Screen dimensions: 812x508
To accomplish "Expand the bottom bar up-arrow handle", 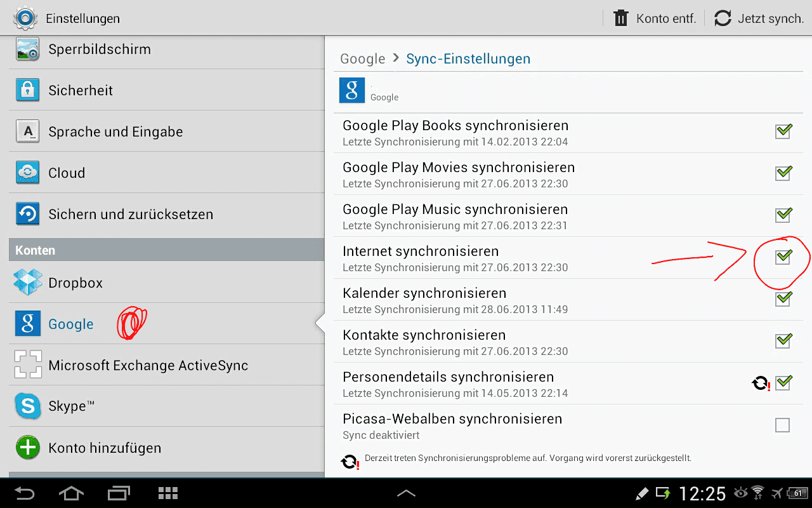I will (406, 493).
